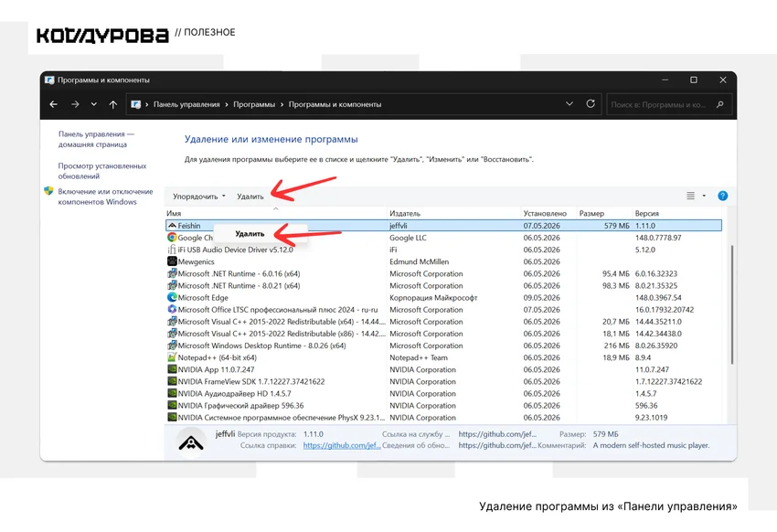Select NVIDIA FrameView SDK icon
Image resolution: width=777 pixels, height=532 pixels.
click(172, 381)
